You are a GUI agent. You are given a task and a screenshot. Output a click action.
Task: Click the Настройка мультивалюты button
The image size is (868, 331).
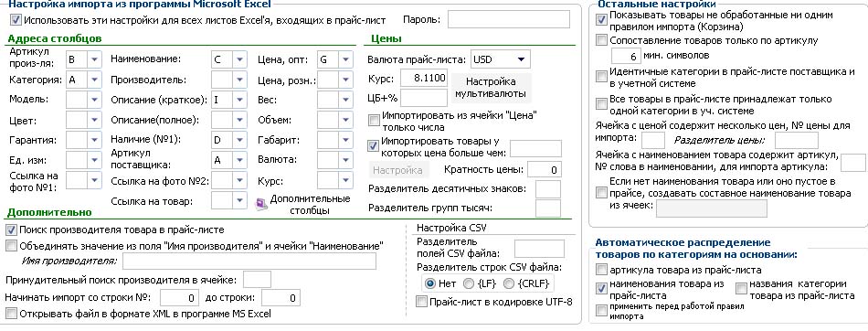tap(491, 88)
